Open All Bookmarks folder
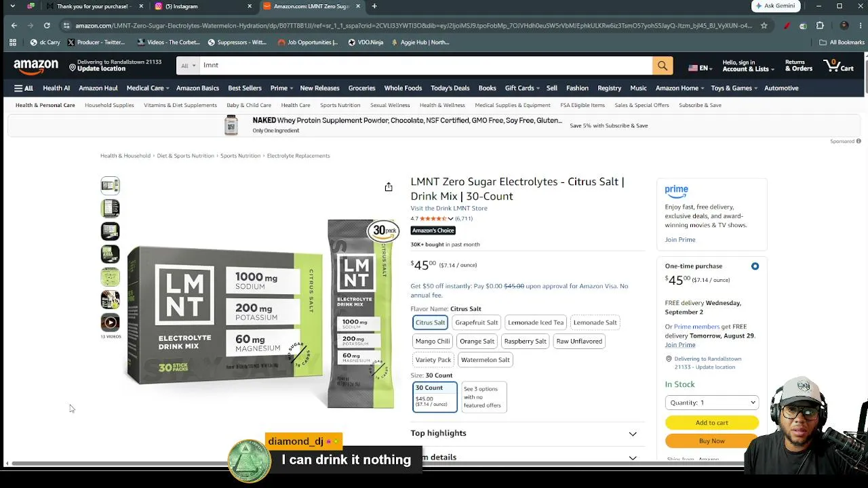The width and height of the screenshot is (868, 488). [x=842, y=42]
